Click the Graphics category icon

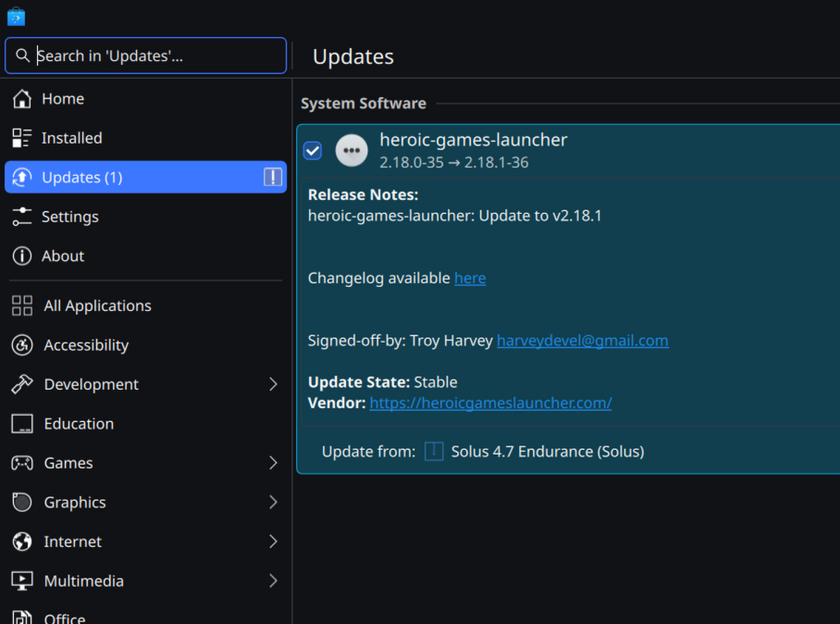tap(22, 503)
